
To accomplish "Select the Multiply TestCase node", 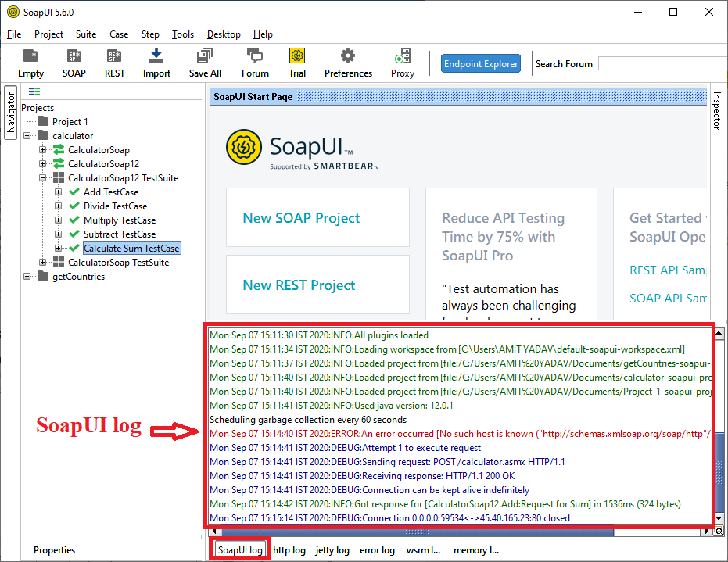I will coord(120,220).
